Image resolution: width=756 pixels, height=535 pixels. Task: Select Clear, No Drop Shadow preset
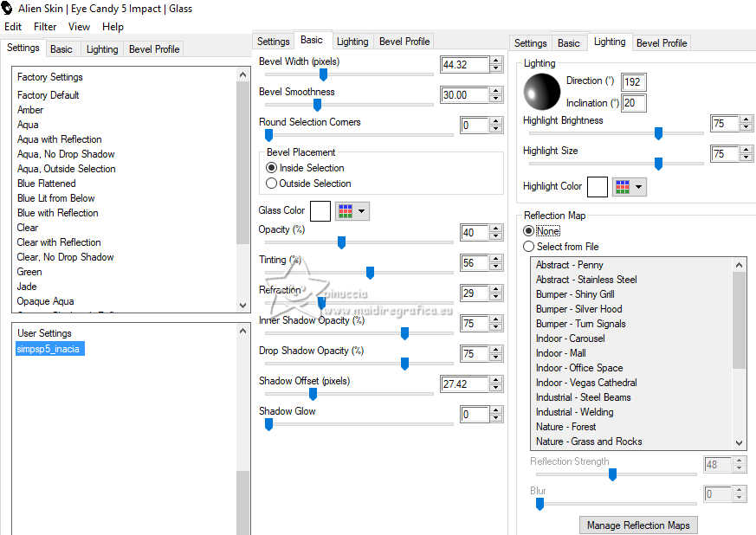(x=65, y=257)
